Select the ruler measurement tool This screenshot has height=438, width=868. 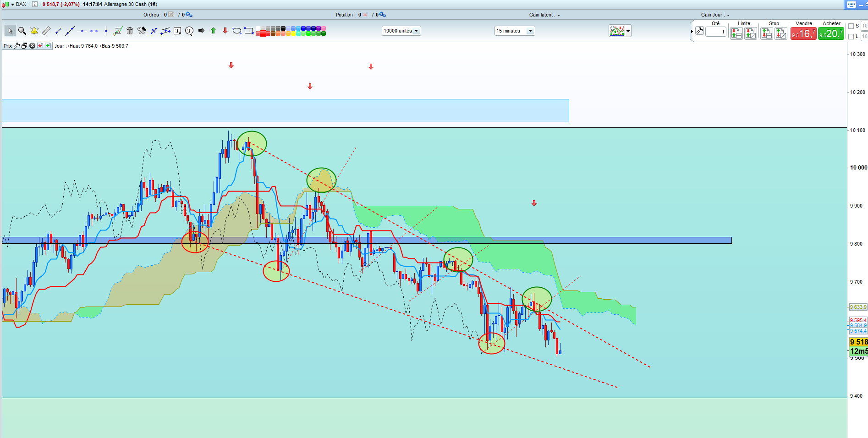(46, 31)
